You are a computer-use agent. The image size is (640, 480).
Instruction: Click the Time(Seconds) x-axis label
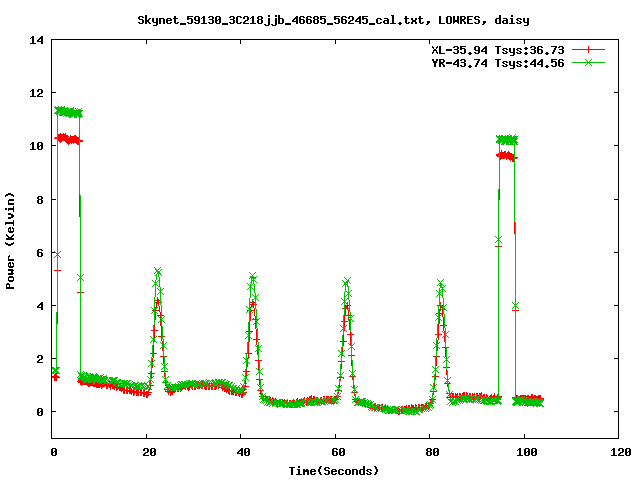pyautogui.click(x=333, y=471)
